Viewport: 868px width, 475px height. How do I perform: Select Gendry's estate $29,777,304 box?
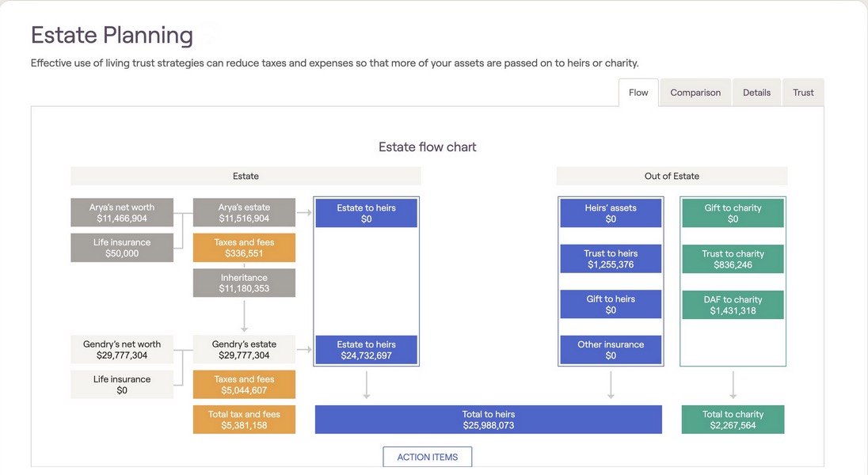tap(244, 350)
